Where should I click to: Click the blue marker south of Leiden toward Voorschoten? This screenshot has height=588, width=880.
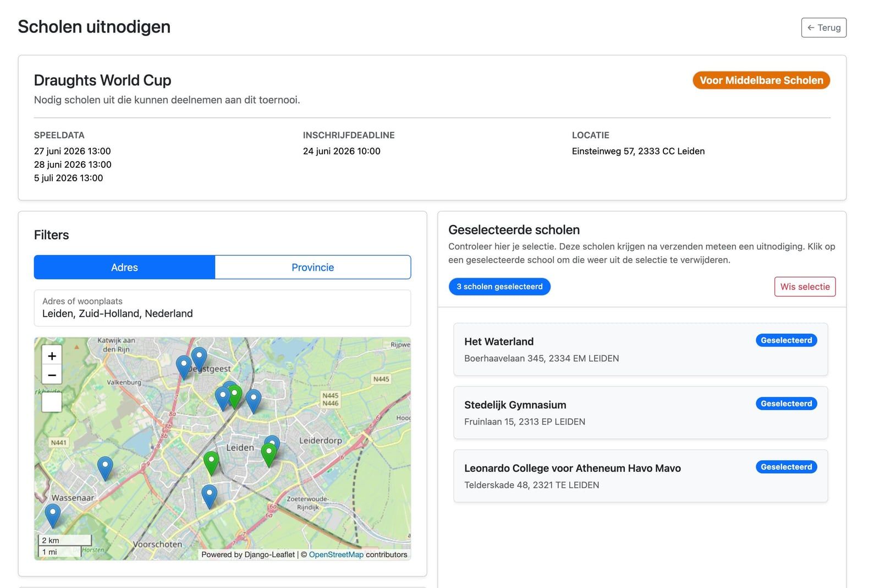tap(210, 496)
